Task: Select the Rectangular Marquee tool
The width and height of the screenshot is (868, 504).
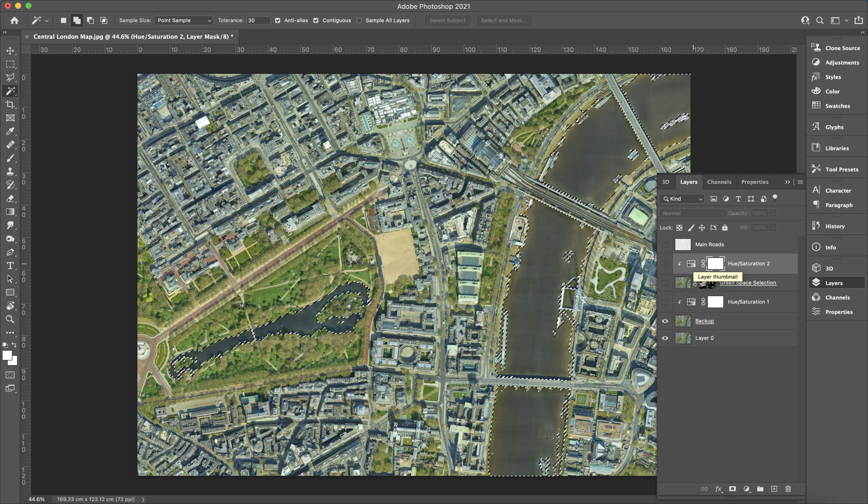Action: click(10, 64)
